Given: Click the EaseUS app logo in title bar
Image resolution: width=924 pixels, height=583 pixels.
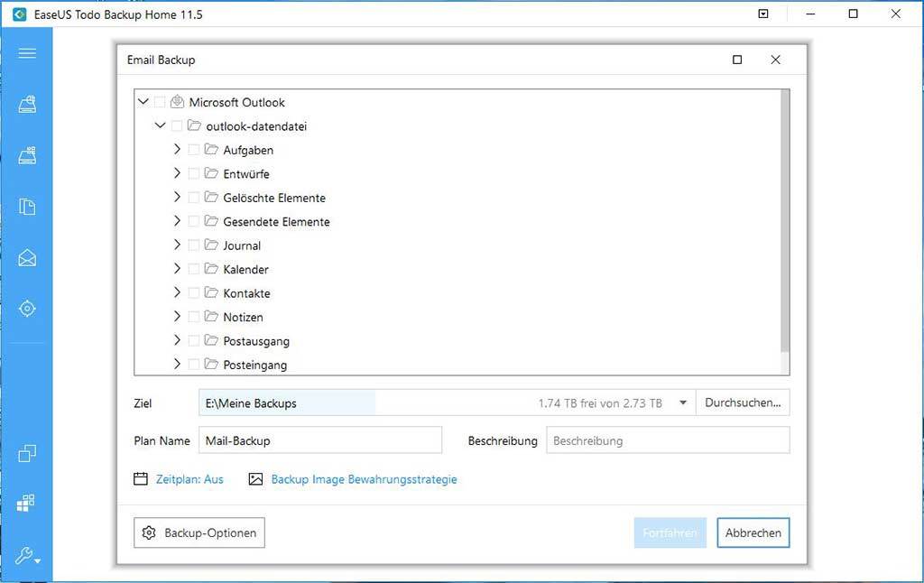Looking at the screenshot, I should pos(20,14).
